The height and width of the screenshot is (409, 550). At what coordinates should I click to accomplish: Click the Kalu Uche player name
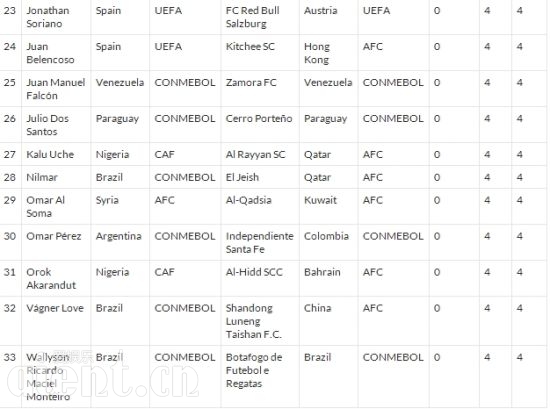pos(50,154)
